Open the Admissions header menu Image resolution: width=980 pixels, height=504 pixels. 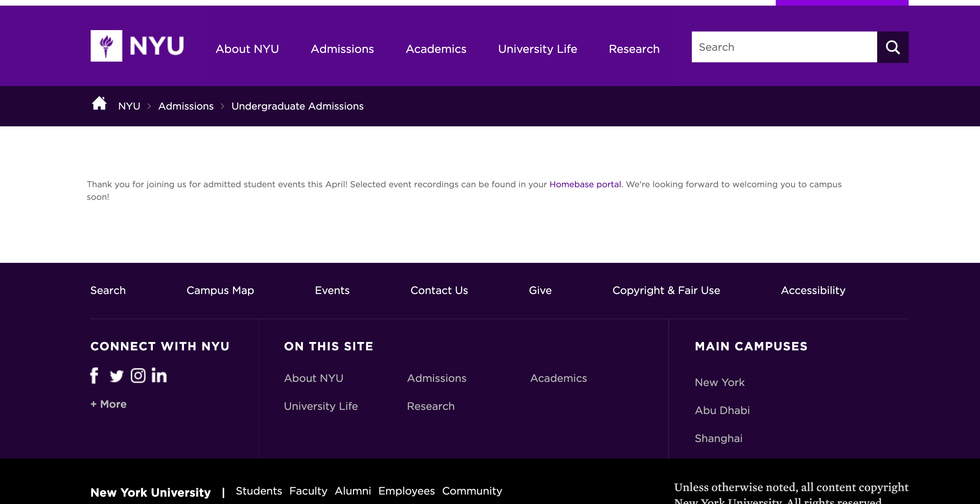click(x=342, y=49)
